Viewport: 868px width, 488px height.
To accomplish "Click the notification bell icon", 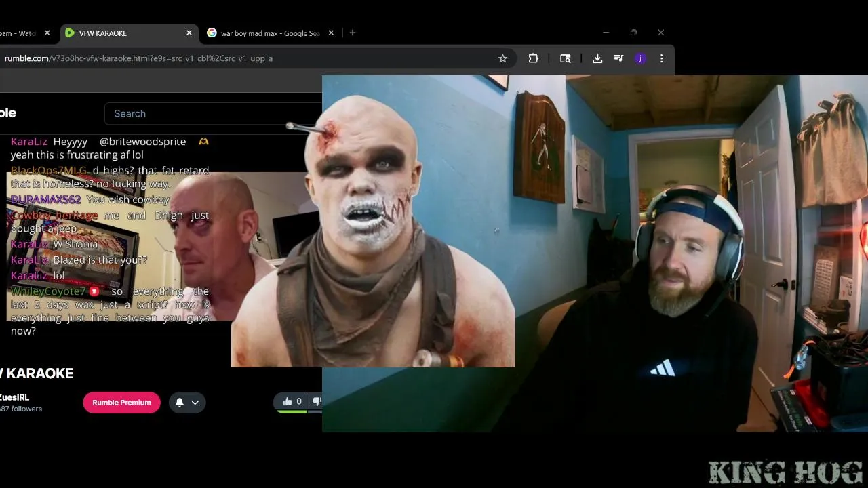I will [x=180, y=403].
